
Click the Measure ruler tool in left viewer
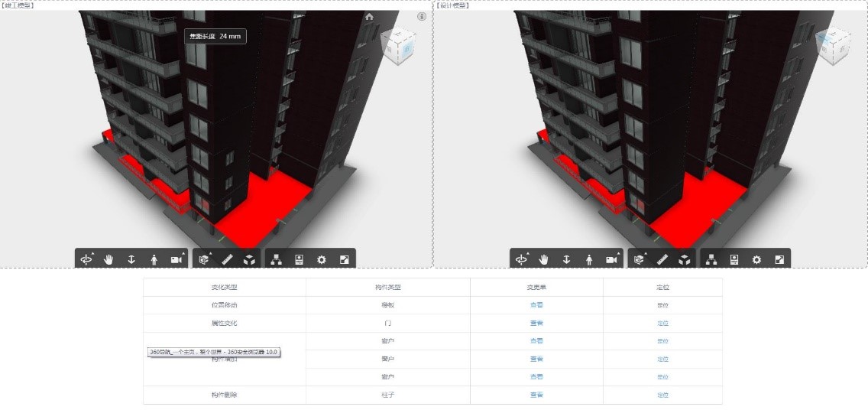(227, 259)
